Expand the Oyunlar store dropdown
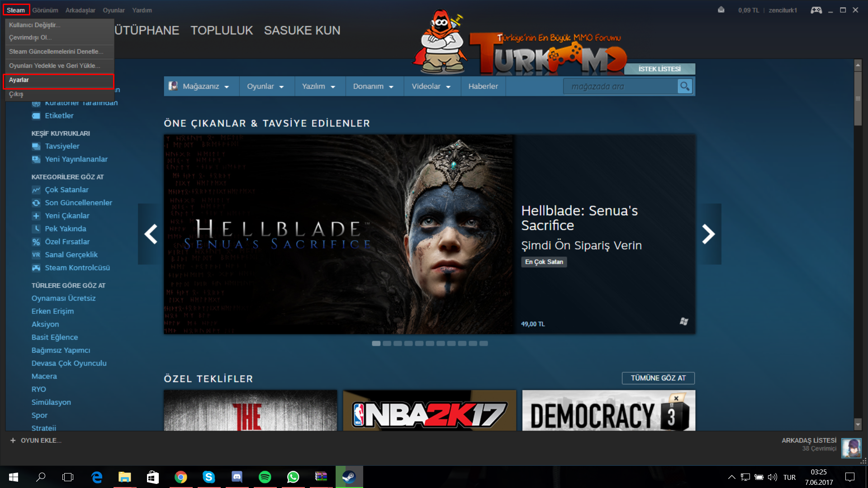The width and height of the screenshot is (868, 488). pos(266,86)
